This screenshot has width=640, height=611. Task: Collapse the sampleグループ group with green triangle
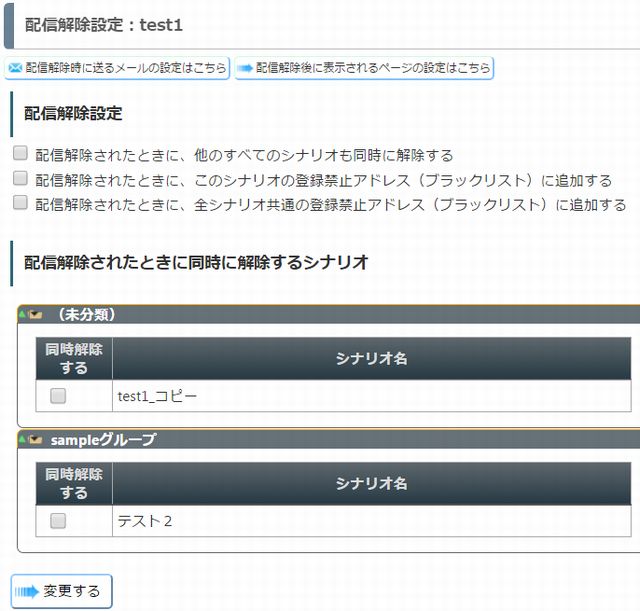coord(22,439)
